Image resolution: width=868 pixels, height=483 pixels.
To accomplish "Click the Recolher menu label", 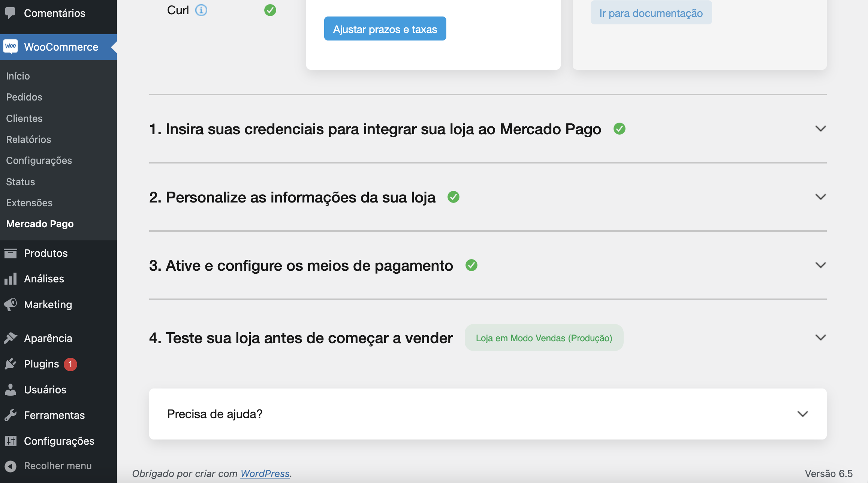I will pyautogui.click(x=58, y=466).
